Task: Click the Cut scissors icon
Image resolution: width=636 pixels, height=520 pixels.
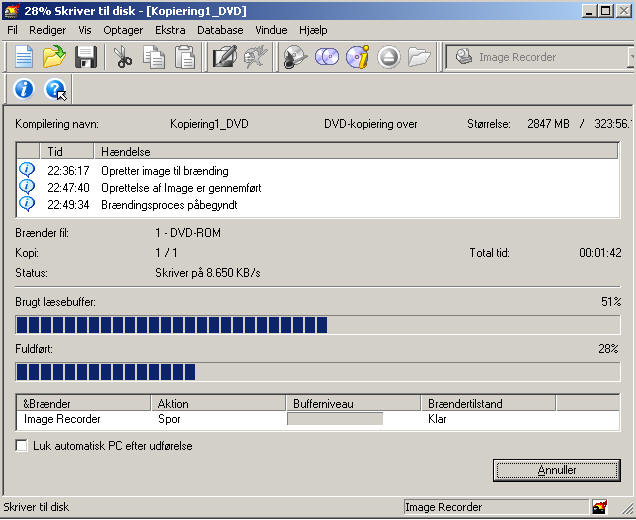Action: tap(123, 56)
